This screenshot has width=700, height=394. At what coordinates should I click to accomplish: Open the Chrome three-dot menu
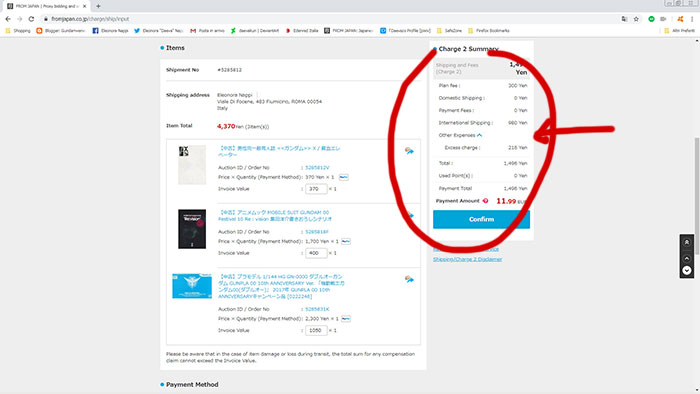[692, 19]
